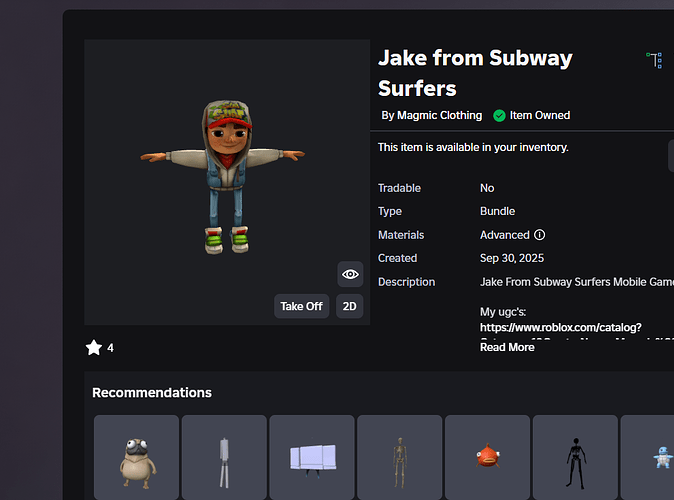
Task: Open the black skeleton recommendation
Action: (x=575, y=457)
